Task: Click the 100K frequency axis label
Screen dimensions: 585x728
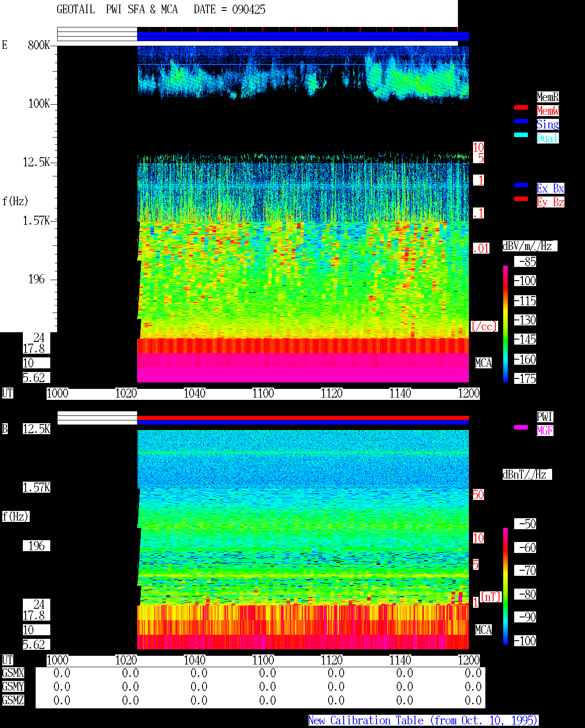Action: point(39,103)
